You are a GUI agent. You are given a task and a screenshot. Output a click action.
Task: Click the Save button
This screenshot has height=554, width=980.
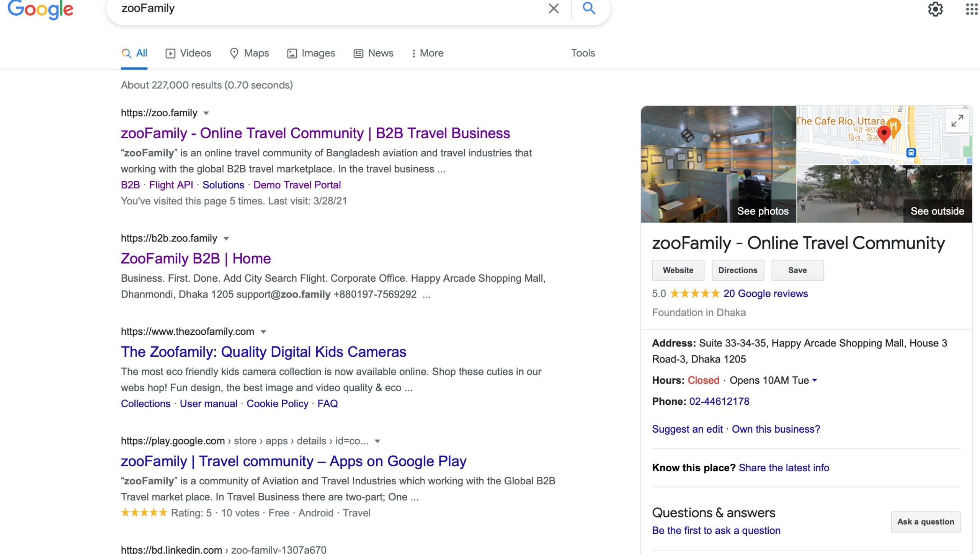pyautogui.click(x=797, y=270)
